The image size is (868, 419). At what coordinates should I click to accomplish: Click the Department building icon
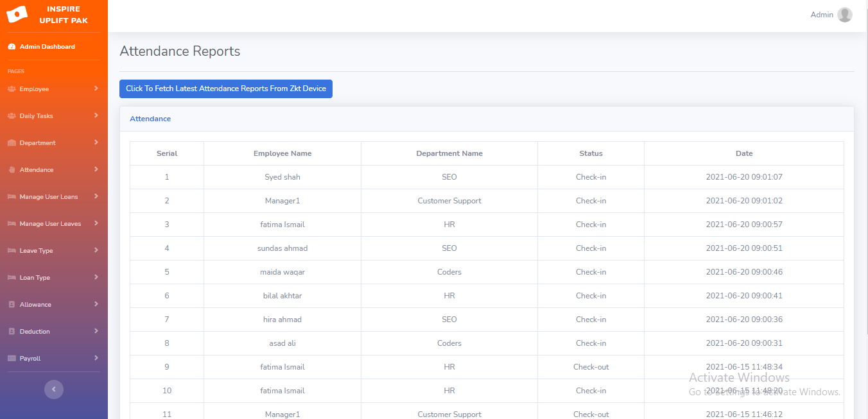coord(12,143)
